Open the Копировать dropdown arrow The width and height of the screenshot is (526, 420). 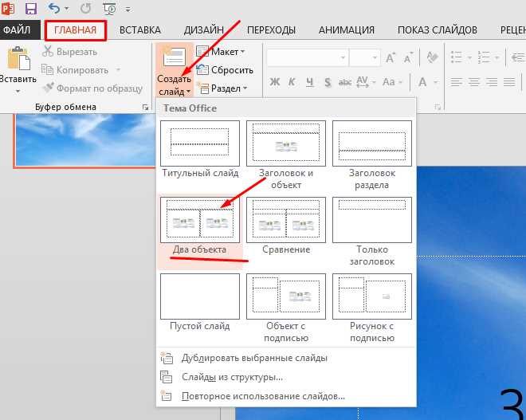[x=118, y=70]
